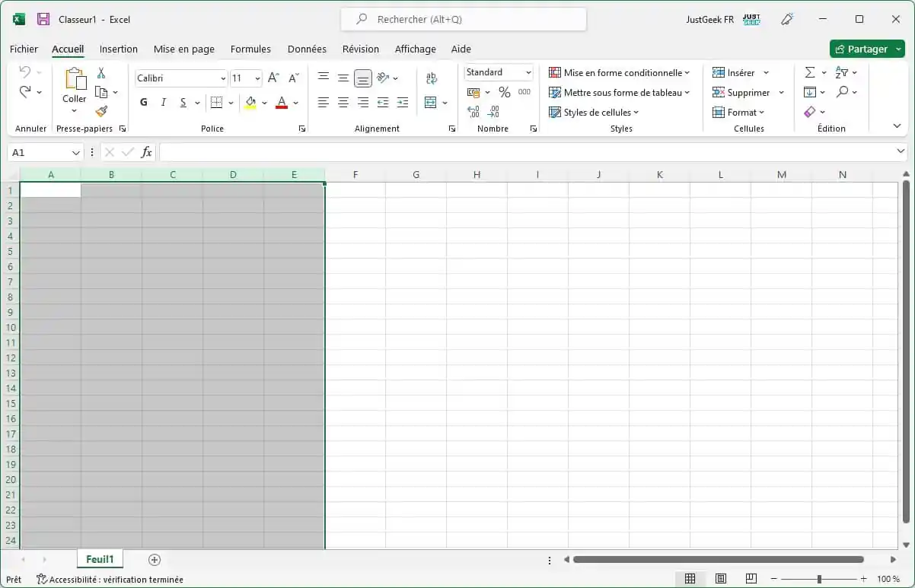Click the Redo arrow icon
The width and height of the screenshot is (915, 588).
25,91
